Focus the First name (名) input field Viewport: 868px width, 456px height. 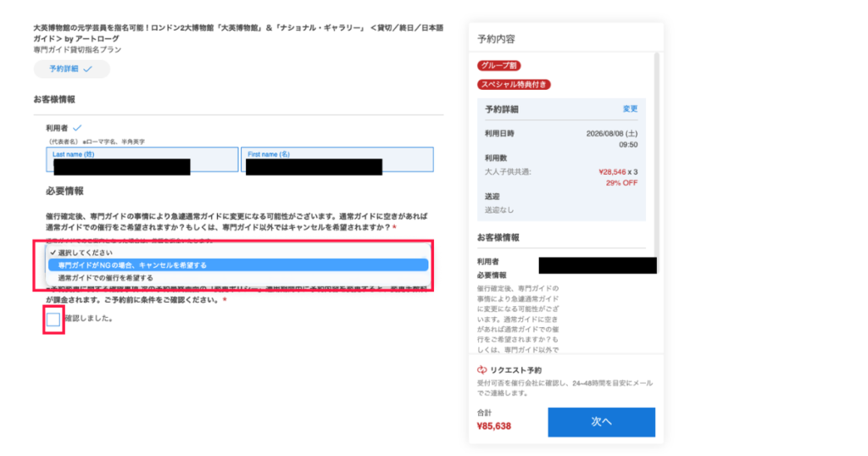(x=337, y=159)
